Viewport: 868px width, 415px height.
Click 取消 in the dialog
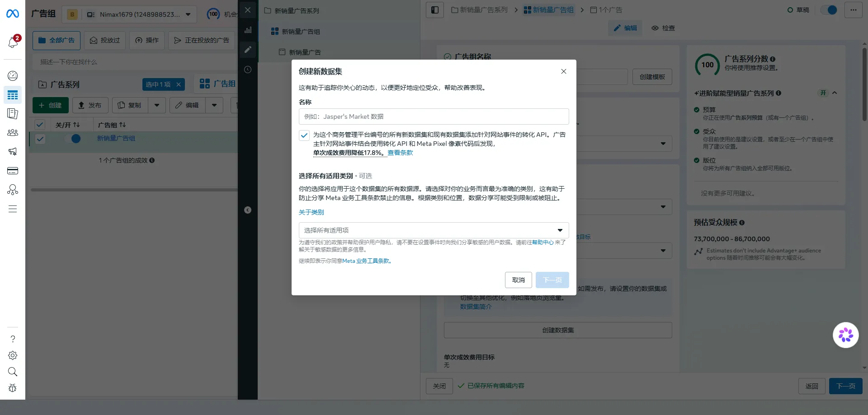click(x=519, y=280)
